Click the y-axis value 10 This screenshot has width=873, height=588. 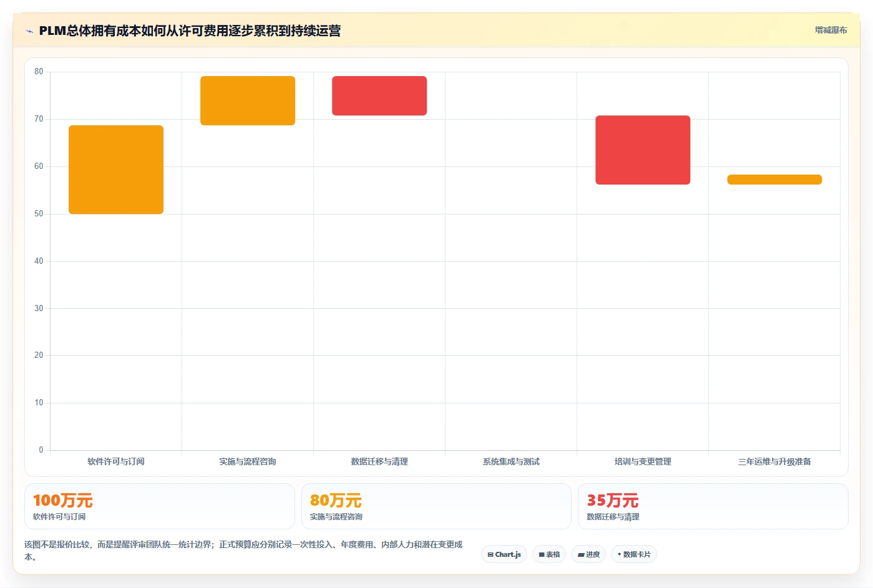pyautogui.click(x=39, y=403)
